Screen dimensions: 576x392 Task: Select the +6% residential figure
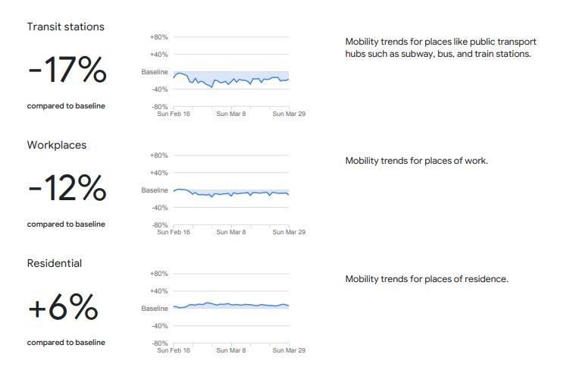[63, 307]
